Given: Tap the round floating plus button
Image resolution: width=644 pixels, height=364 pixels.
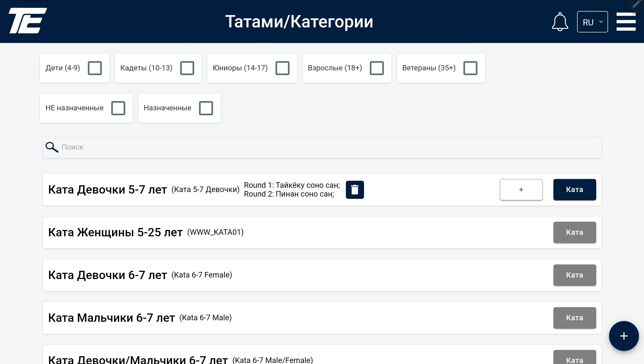Looking at the screenshot, I should pos(624,336).
